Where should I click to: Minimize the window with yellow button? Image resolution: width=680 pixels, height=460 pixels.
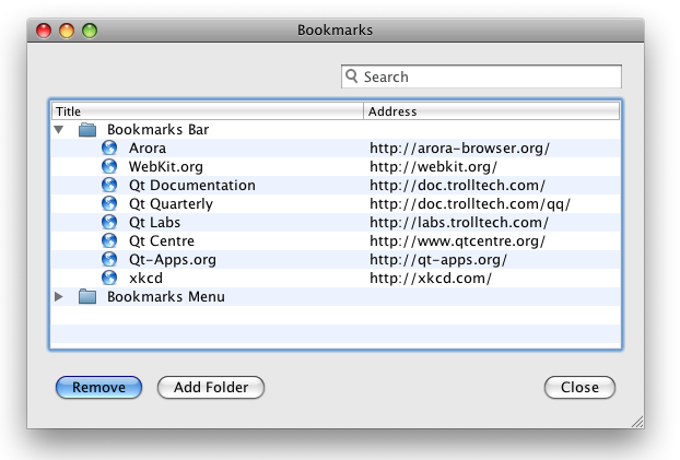coord(67,31)
